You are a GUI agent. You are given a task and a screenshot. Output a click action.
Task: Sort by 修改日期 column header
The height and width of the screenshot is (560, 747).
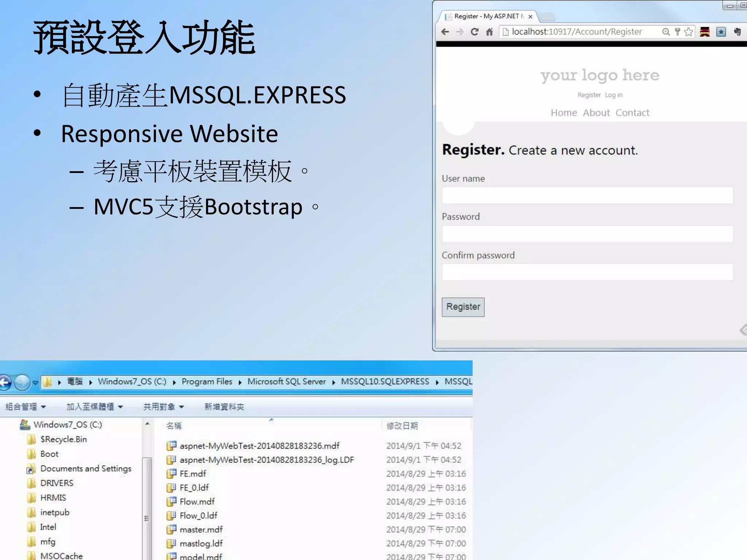pyautogui.click(x=402, y=425)
